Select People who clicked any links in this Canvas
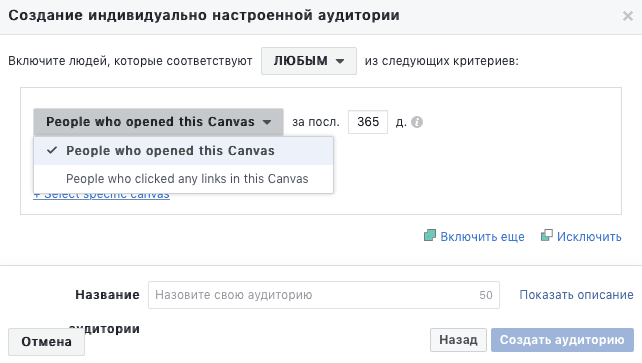This screenshot has width=642, height=363. pyautogui.click(x=183, y=179)
